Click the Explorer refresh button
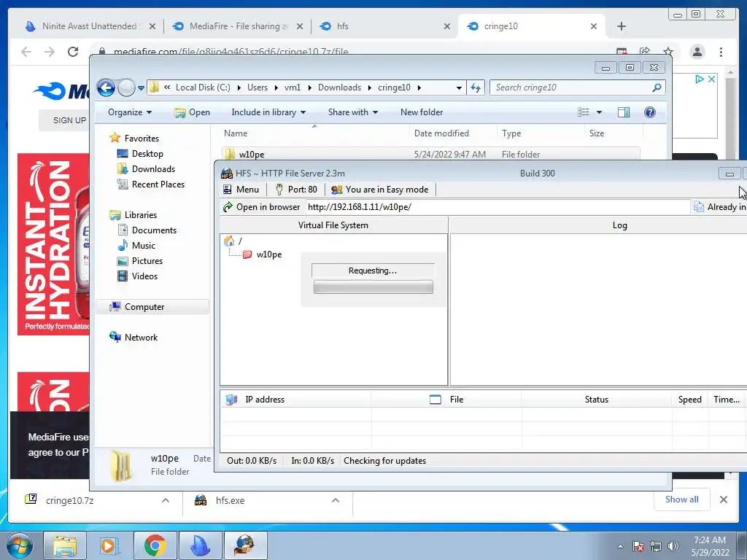This screenshot has height=560, width=747. [476, 87]
